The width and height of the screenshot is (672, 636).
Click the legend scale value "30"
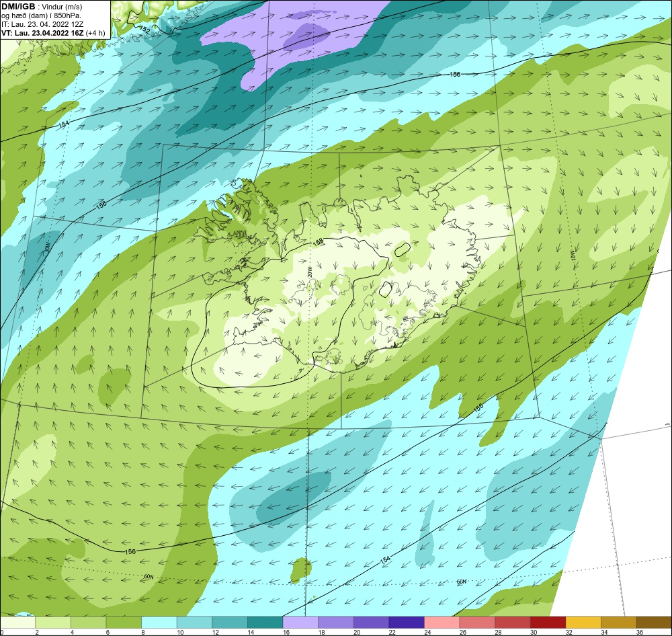tap(534, 632)
